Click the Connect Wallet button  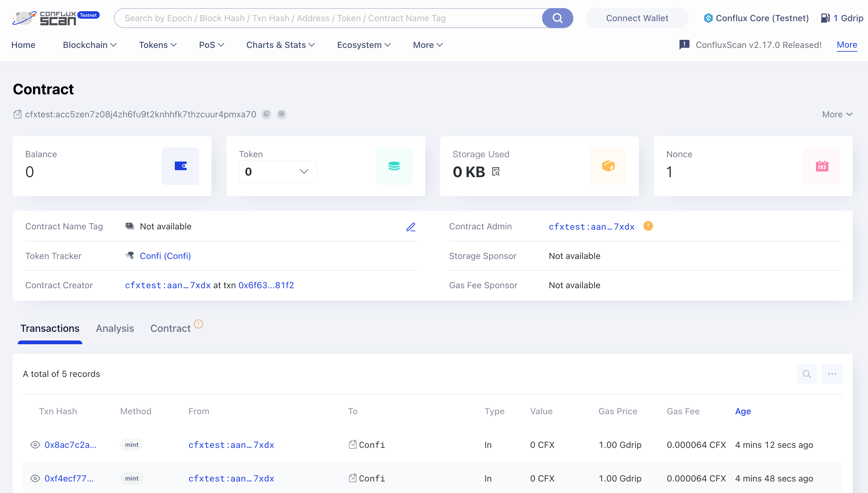coord(637,18)
